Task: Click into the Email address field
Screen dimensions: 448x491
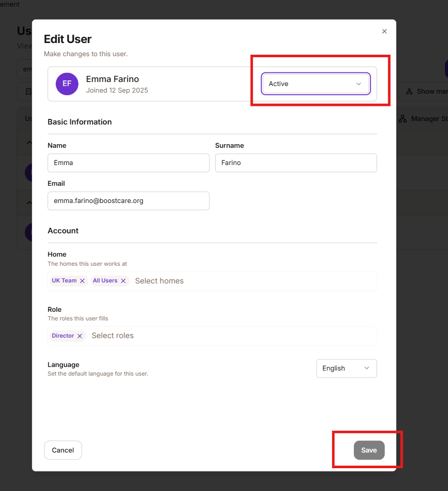Action: 128,201
